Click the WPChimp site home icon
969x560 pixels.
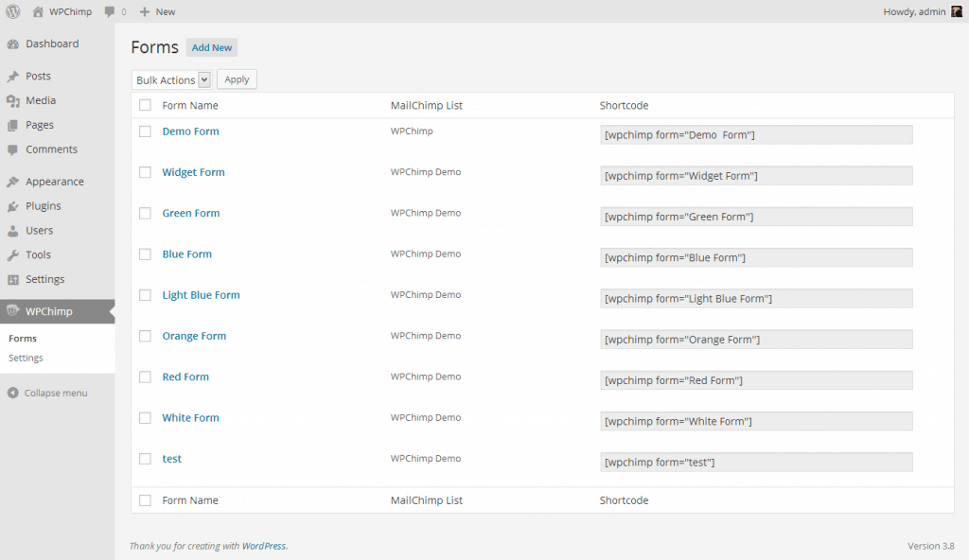38,11
